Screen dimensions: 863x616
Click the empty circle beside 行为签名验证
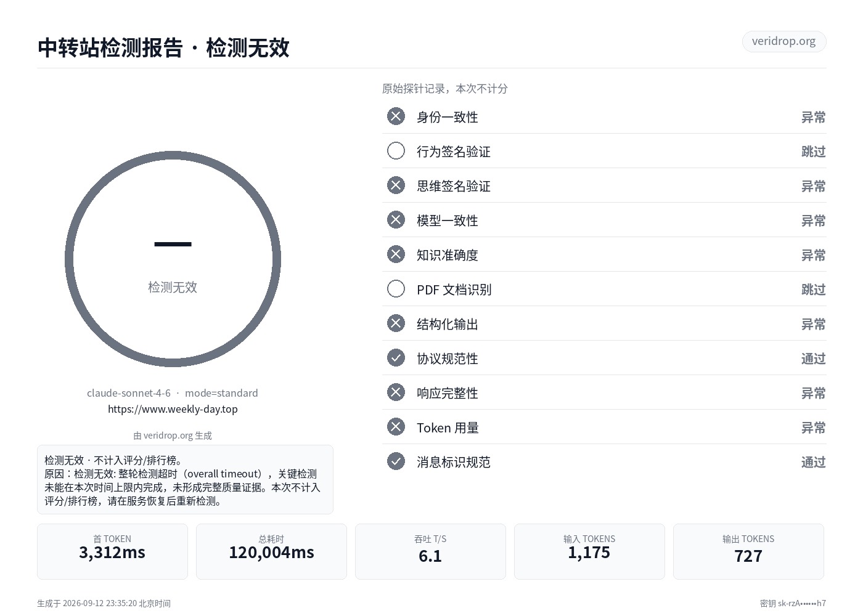(396, 151)
